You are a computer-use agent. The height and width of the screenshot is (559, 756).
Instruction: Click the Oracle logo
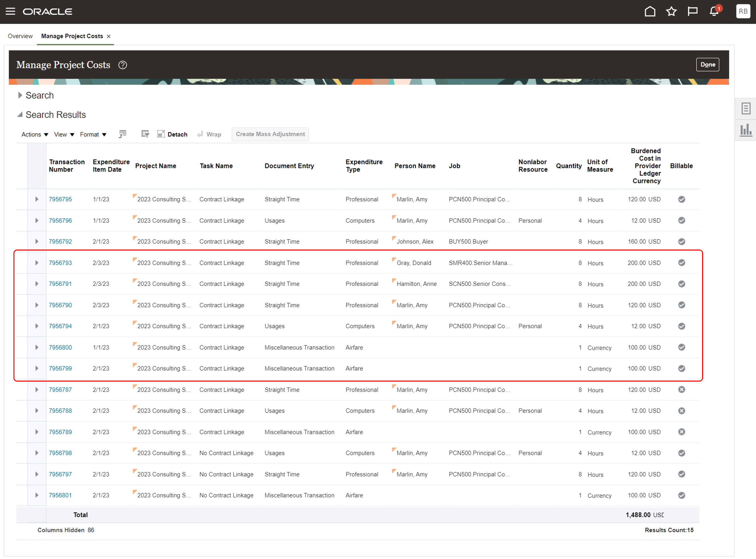(x=47, y=12)
